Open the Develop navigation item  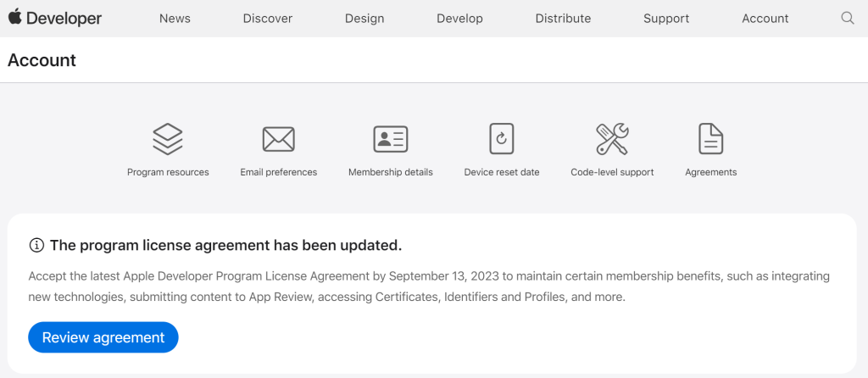(459, 19)
